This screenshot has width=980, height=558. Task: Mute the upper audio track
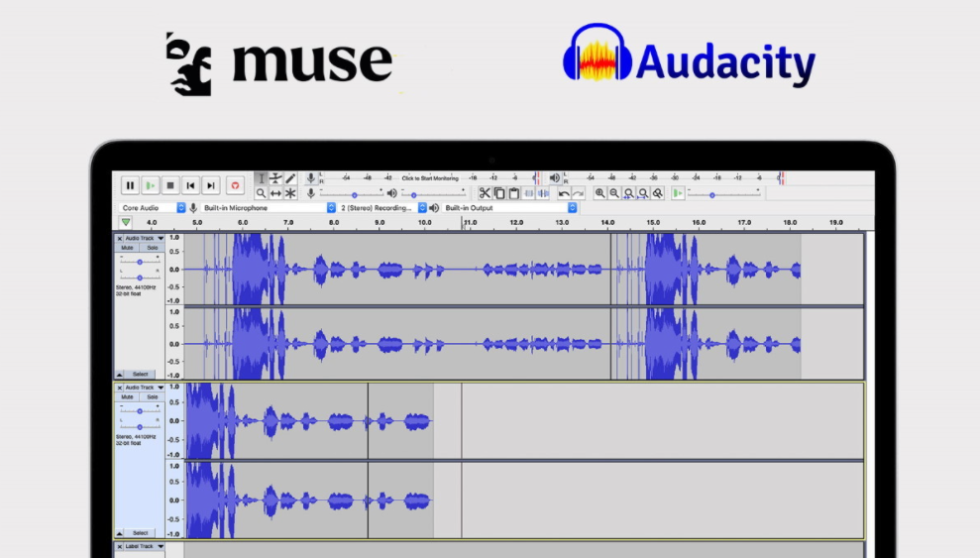127,248
